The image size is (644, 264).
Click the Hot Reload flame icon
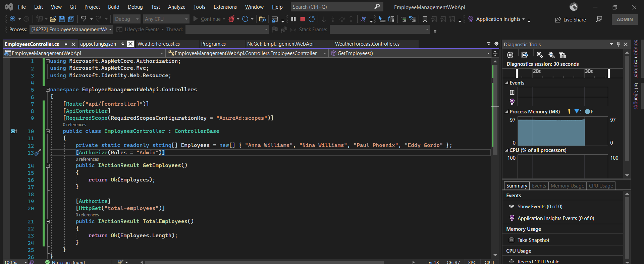231,19
